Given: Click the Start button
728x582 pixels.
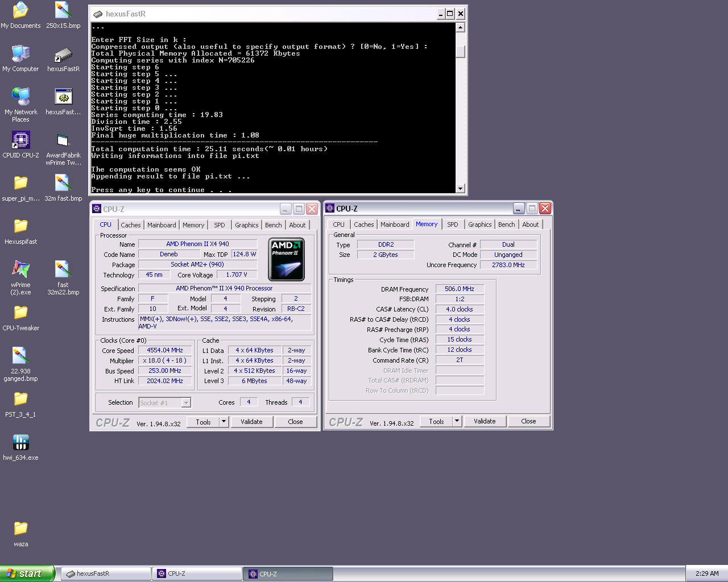Looking at the screenshot, I should tap(27, 573).
